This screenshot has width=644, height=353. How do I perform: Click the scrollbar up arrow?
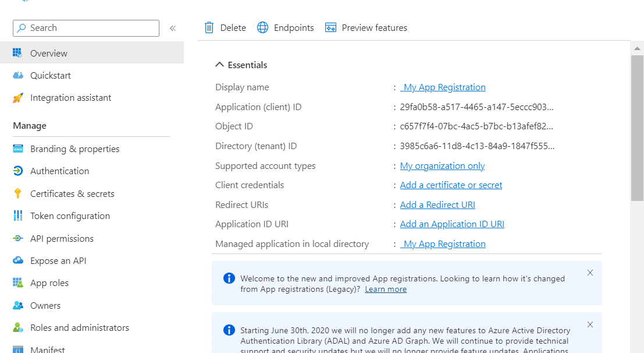[637, 48]
